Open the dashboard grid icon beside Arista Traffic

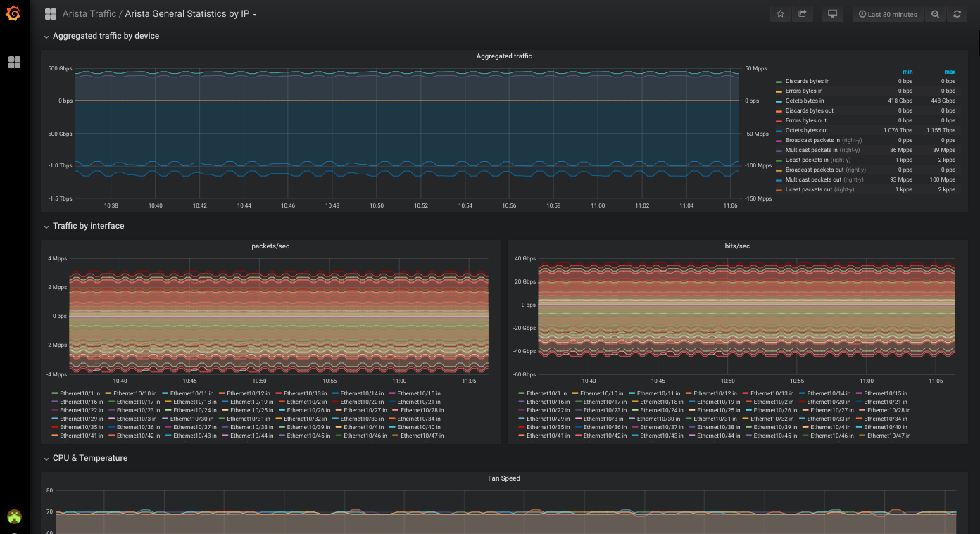pos(51,14)
